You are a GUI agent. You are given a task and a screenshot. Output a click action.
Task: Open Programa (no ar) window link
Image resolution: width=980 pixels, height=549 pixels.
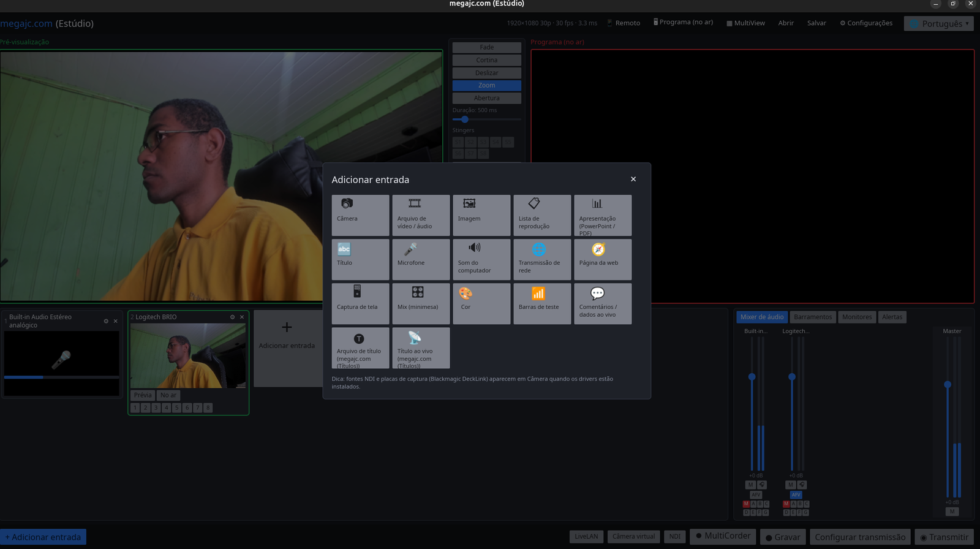[x=683, y=22]
